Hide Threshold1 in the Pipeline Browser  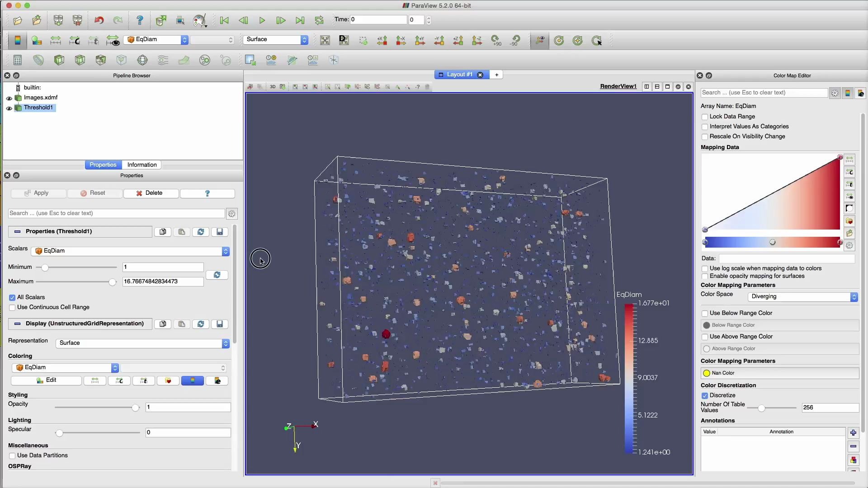tap(9, 108)
